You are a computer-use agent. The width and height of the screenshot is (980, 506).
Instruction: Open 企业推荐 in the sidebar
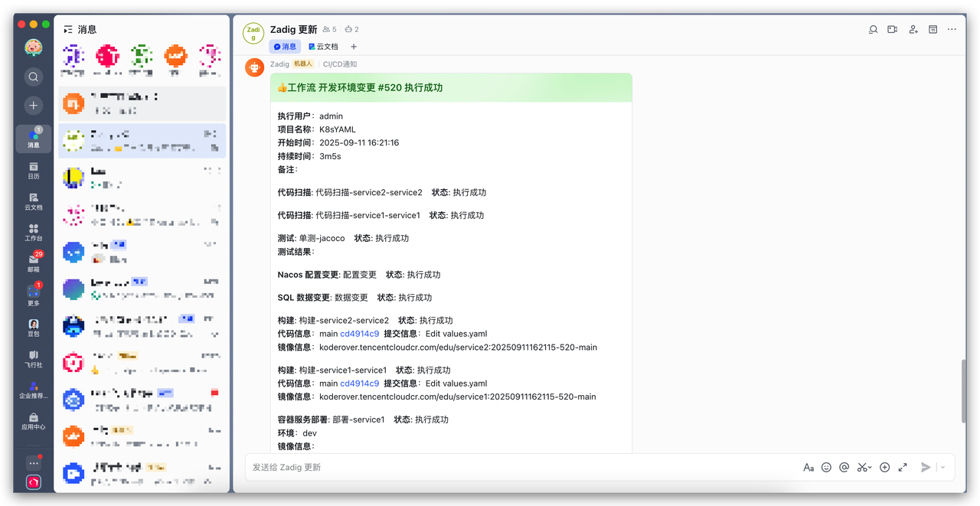coord(33,390)
